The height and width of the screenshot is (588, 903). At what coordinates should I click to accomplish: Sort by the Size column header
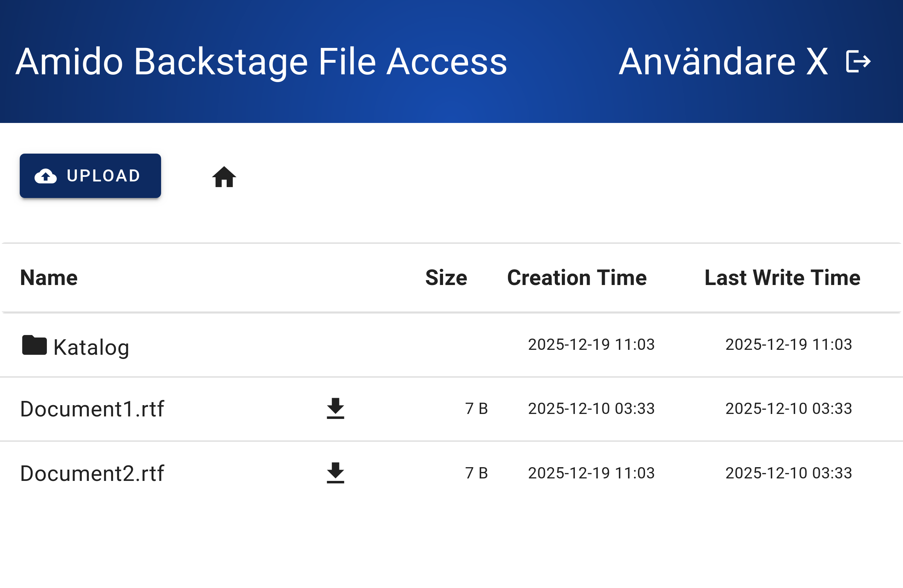click(446, 278)
